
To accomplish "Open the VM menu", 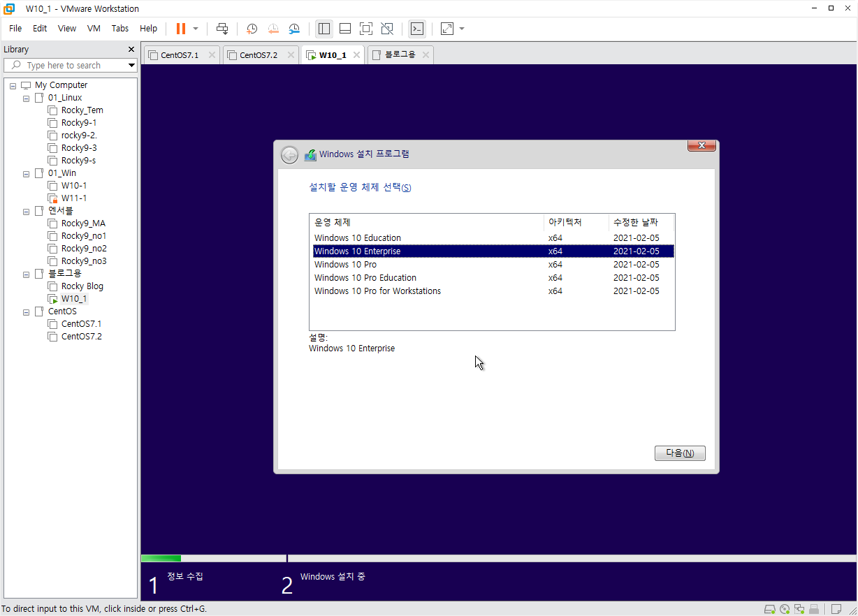I will pos(94,29).
